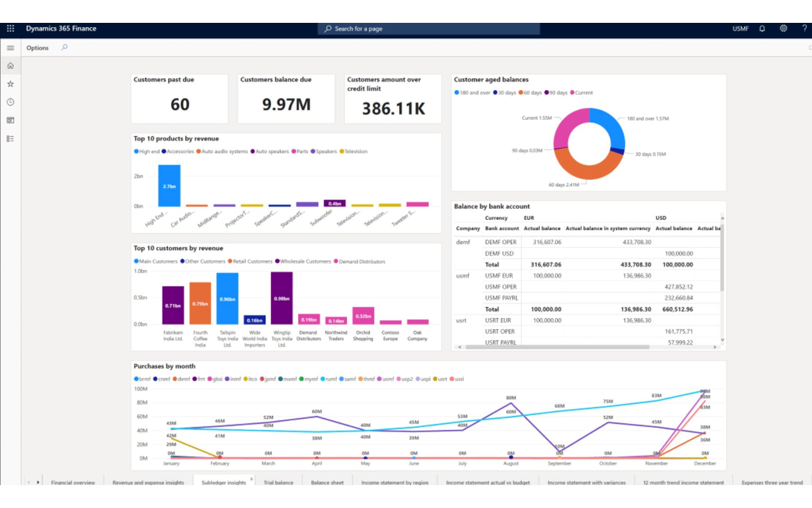Viewport: 812px width, 508px height.
Task: Open the Balance sheet tab
Action: click(x=327, y=482)
